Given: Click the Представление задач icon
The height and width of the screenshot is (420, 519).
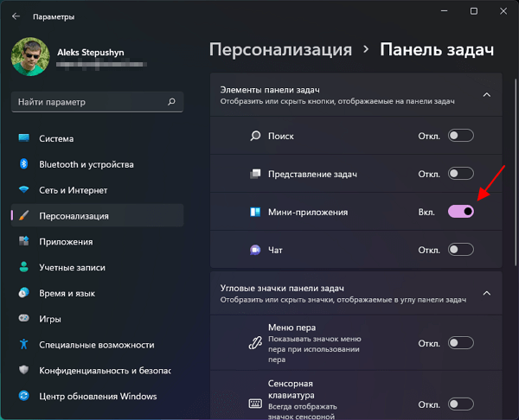Looking at the screenshot, I should click(x=255, y=174).
